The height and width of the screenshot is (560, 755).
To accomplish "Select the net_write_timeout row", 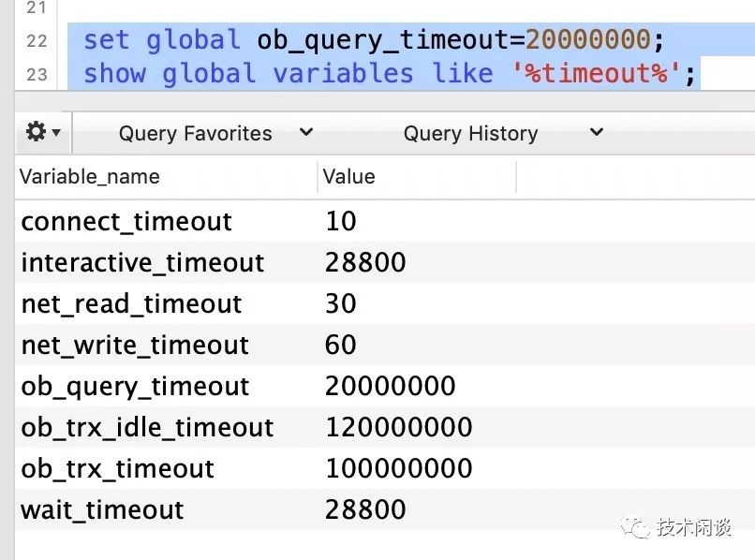I will (135, 346).
